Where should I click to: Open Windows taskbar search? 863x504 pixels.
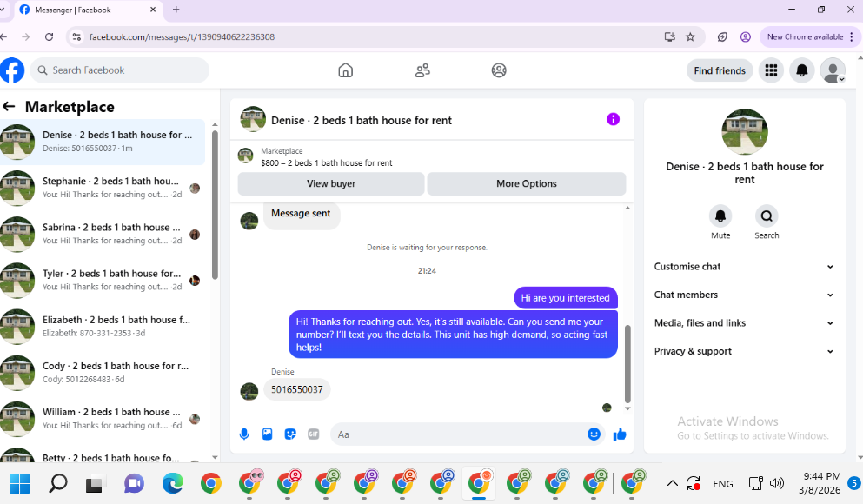57,484
